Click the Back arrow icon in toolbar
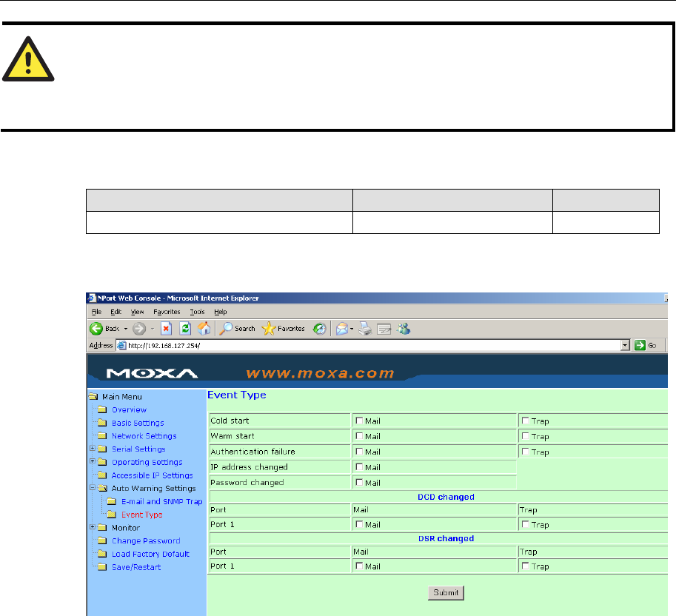The height and width of the screenshot is (616, 676). click(x=96, y=329)
